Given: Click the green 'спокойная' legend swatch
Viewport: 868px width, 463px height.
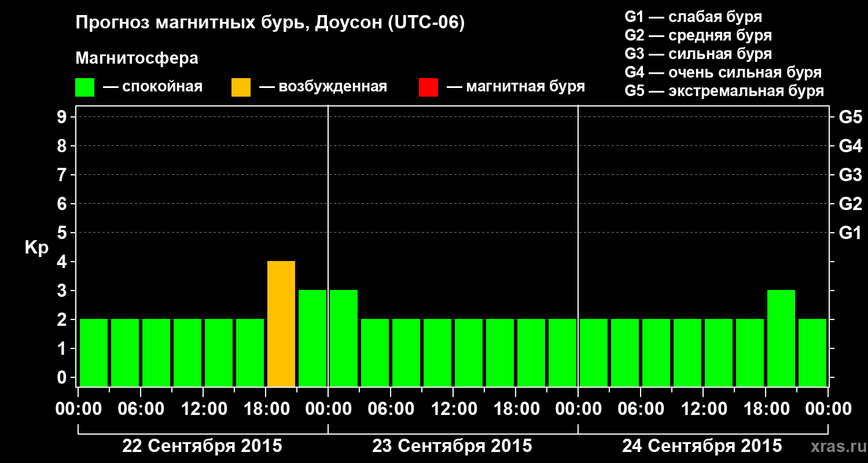Looking at the screenshot, I should click(x=84, y=87).
